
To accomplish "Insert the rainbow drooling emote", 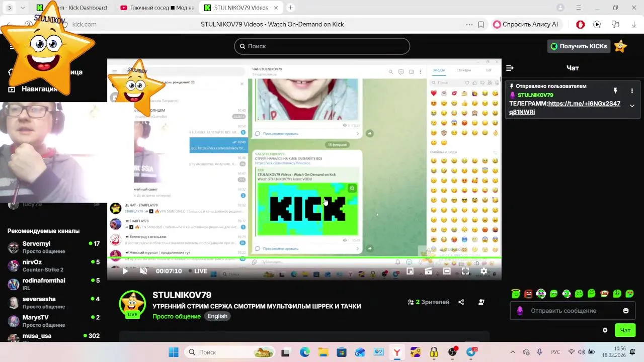I will tap(629, 294).
